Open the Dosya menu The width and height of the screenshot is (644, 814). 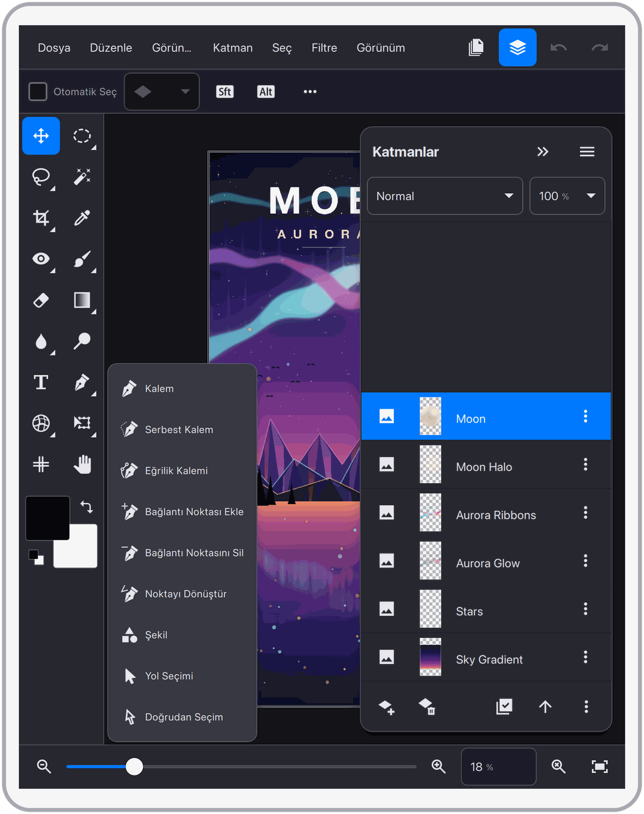54,48
